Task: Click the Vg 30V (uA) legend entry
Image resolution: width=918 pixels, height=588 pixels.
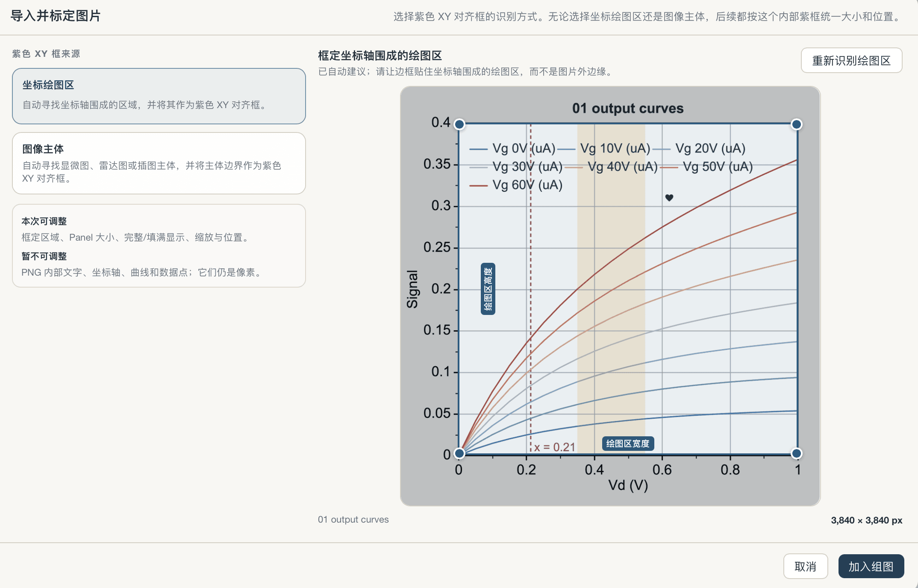Action: point(516,166)
